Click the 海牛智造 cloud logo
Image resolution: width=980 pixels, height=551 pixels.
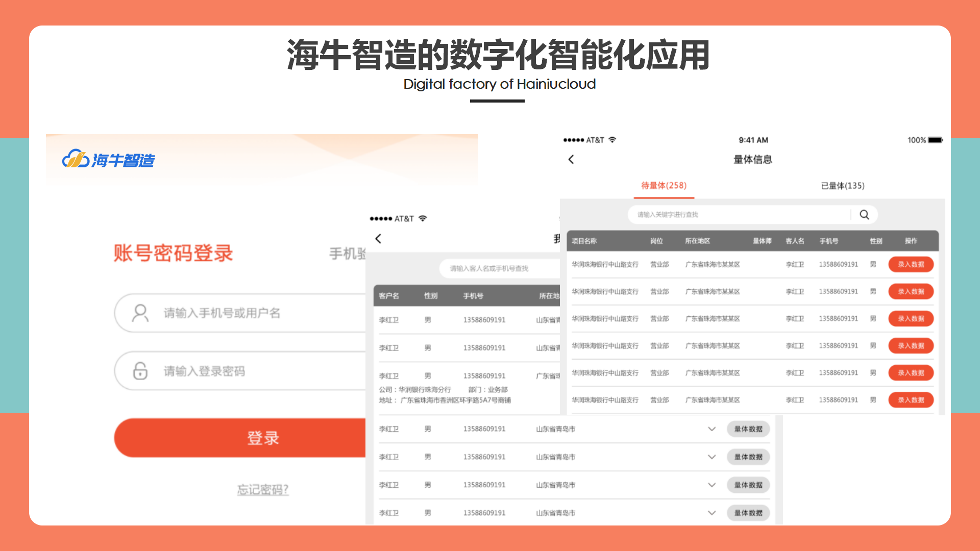(108, 159)
